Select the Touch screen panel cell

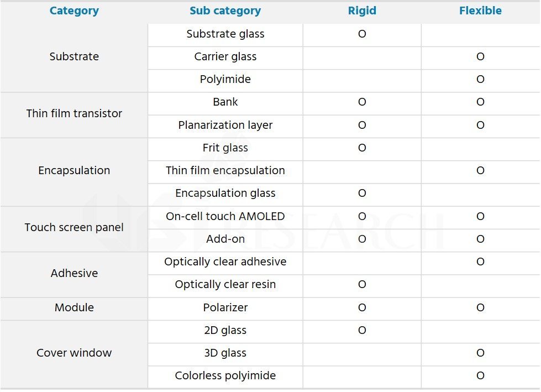coord(74,227)
